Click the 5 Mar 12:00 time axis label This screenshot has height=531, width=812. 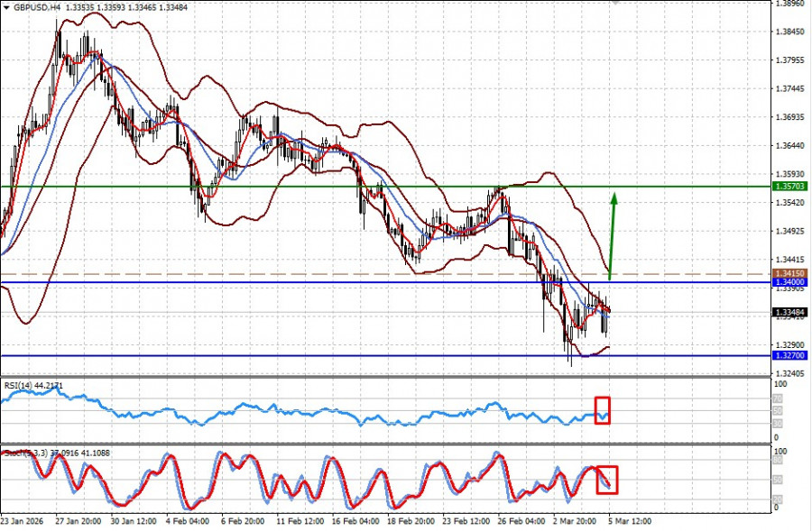coord(630,521)
